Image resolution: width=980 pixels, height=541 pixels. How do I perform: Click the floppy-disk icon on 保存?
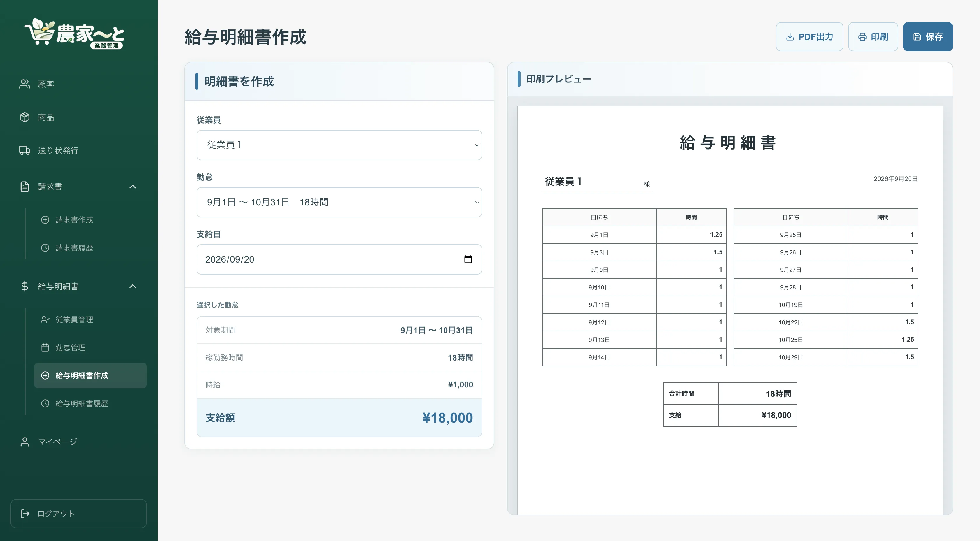click(917, 37)
